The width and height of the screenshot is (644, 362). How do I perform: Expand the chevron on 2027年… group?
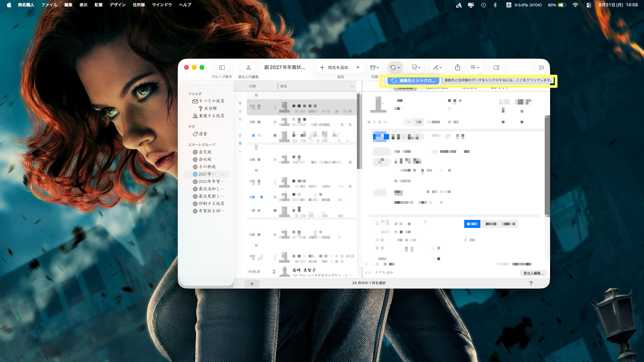223,174
